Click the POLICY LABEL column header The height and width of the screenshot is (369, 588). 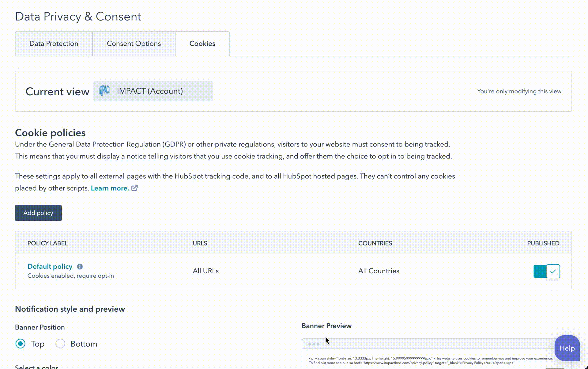[x=47, y=243]
